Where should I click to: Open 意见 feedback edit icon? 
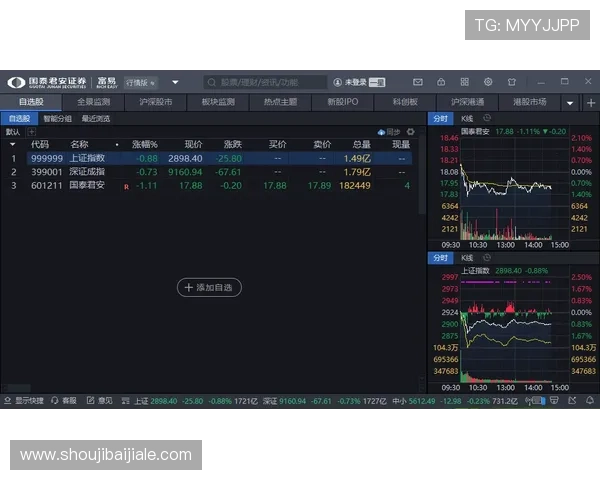pyautogui.click(x=90, y=400)
